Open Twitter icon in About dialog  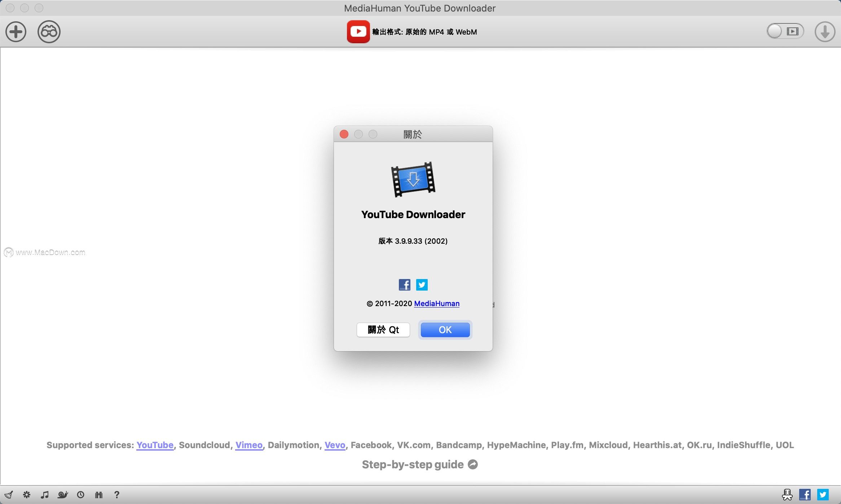click(422, 285)
